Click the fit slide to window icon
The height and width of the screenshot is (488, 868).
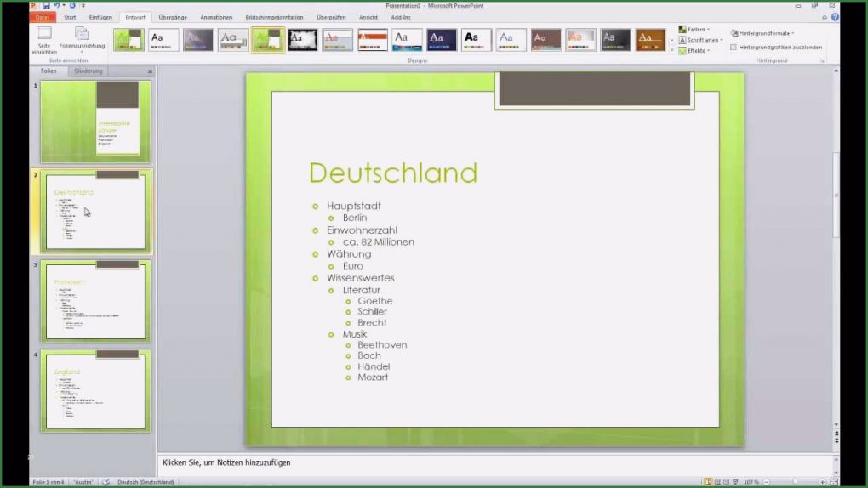[834, 482]
